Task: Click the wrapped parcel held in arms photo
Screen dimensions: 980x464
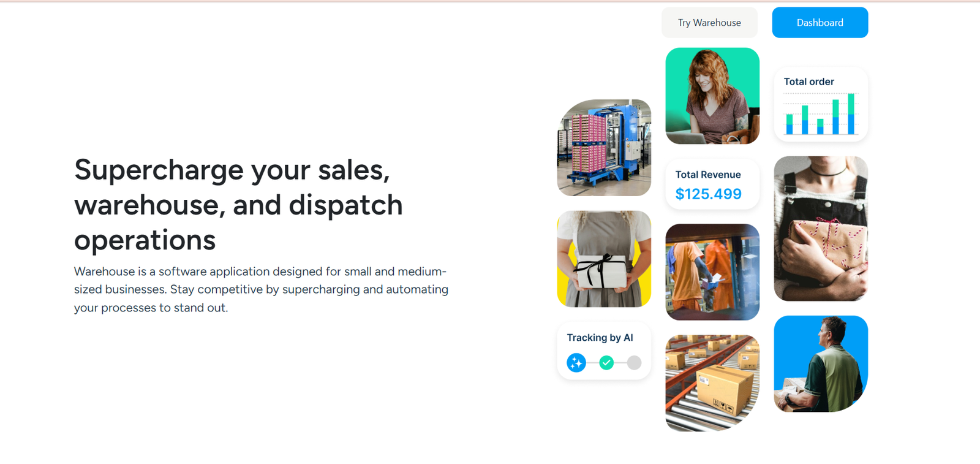Action: click(x=821, y=229)
